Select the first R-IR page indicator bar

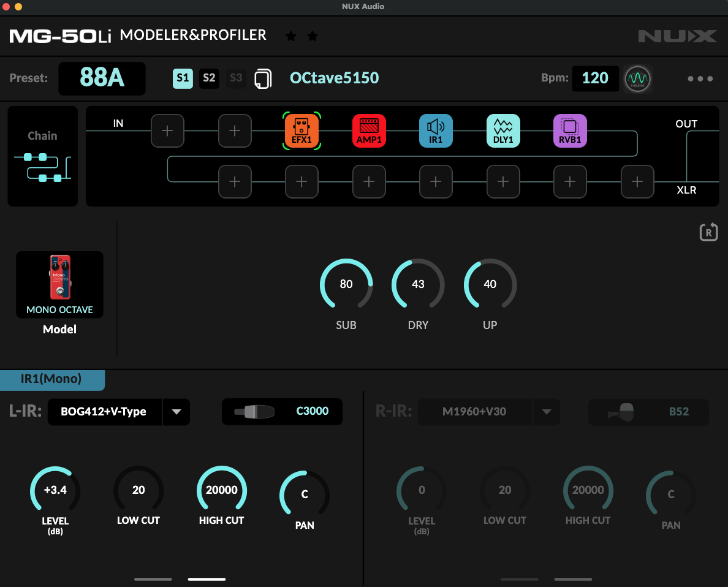(x=520, y=579)
